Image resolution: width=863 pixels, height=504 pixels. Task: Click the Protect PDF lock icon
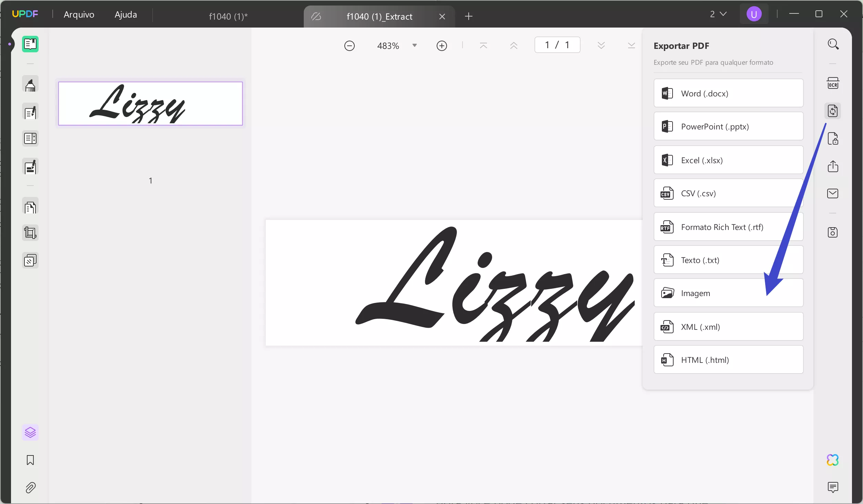tap(833, 138)
